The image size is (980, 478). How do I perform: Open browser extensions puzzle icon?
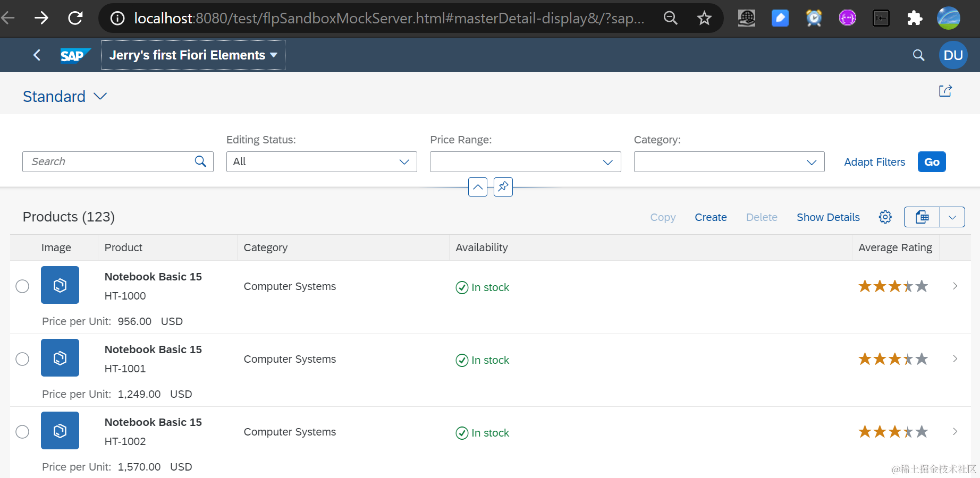pos(914,19)
